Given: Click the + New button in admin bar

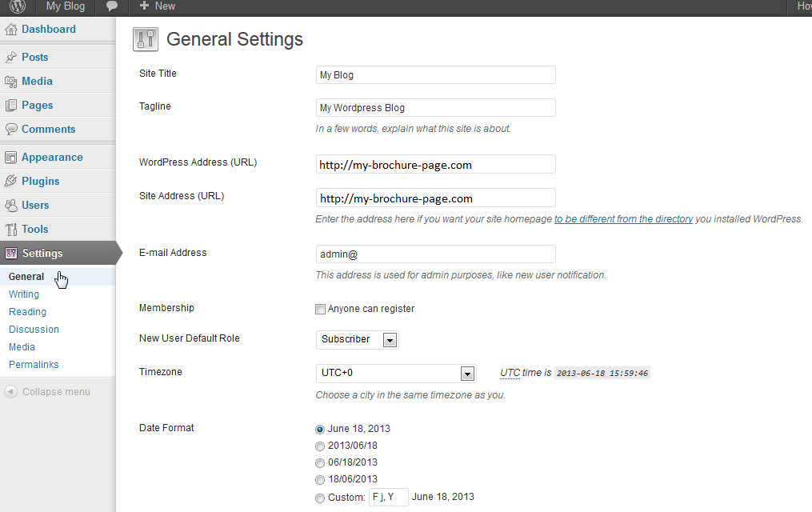Looking at the screenshot, I should click(157, 6).
